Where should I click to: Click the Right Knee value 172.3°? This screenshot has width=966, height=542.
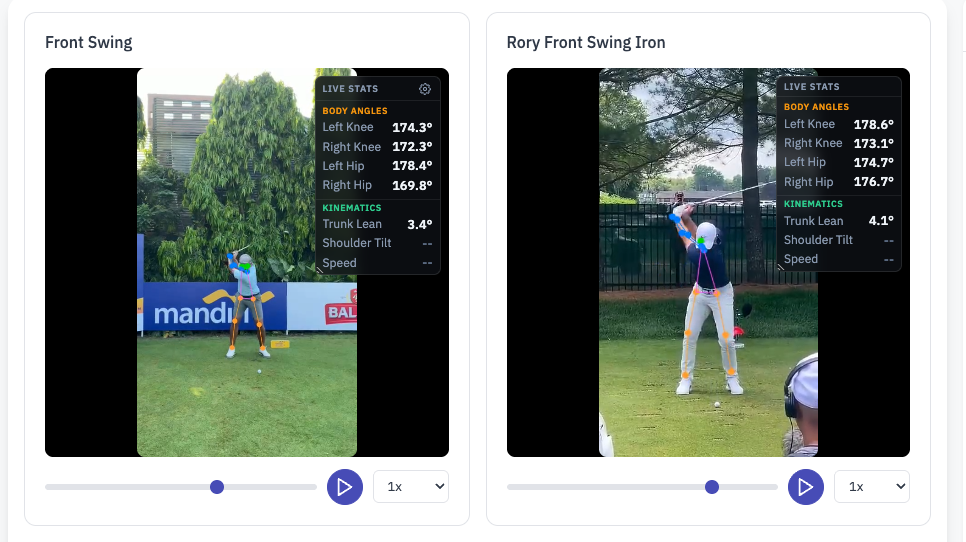tap(412, 147)
